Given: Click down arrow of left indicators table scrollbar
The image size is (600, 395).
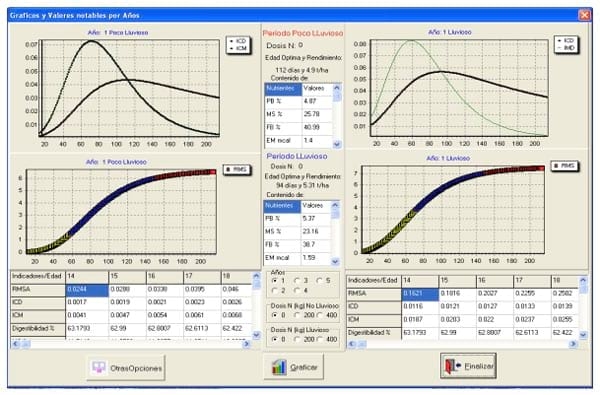Looking at the screenshot, I should point(256,335).
